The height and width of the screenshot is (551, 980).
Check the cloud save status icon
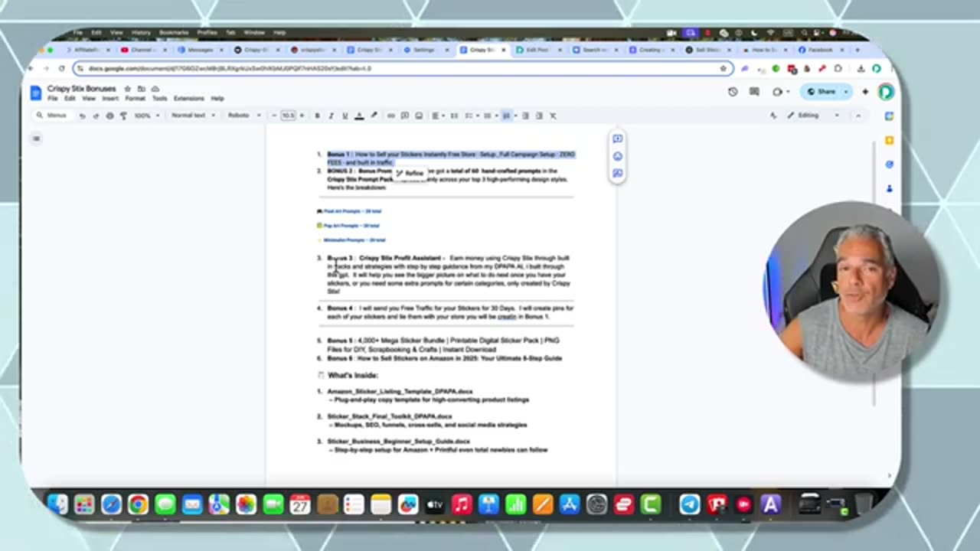[x=155, y=89]
